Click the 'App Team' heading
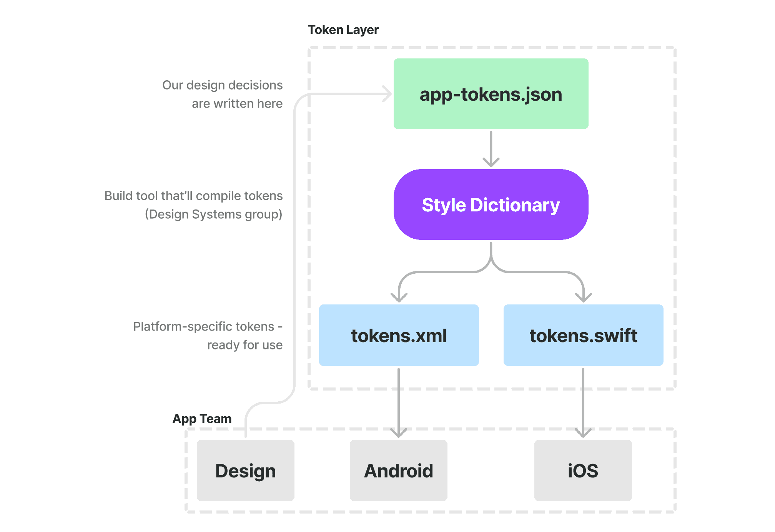775x532 pixels. click(202, 419)
